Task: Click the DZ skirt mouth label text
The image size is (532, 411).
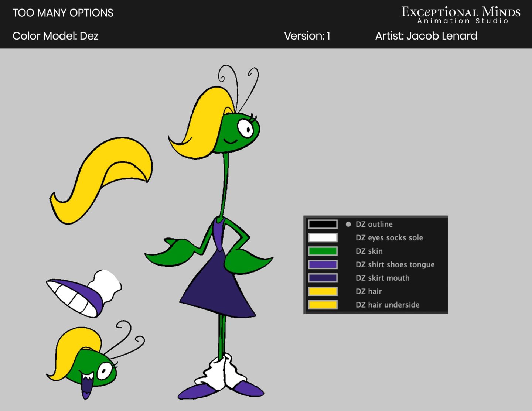Action: tap(382, 278)
